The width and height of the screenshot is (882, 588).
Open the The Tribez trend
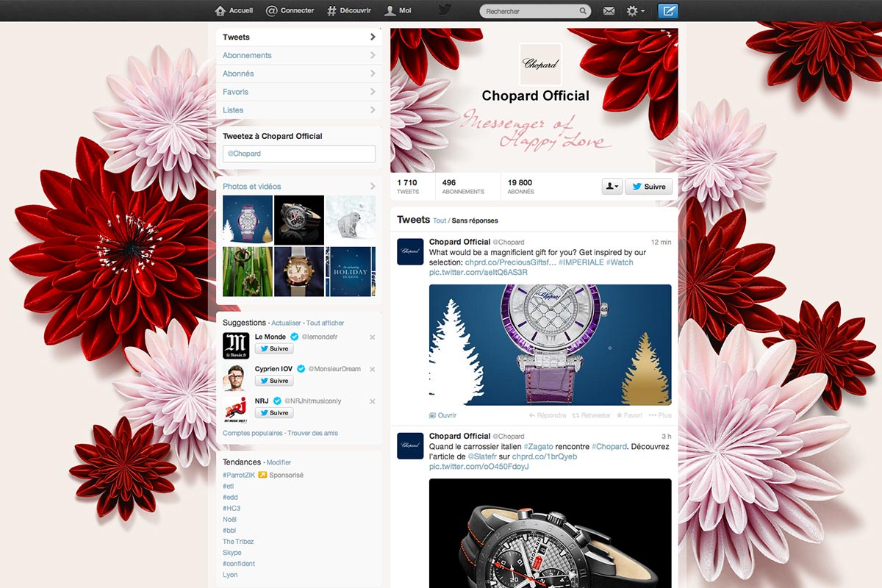[x=238, y=542]
